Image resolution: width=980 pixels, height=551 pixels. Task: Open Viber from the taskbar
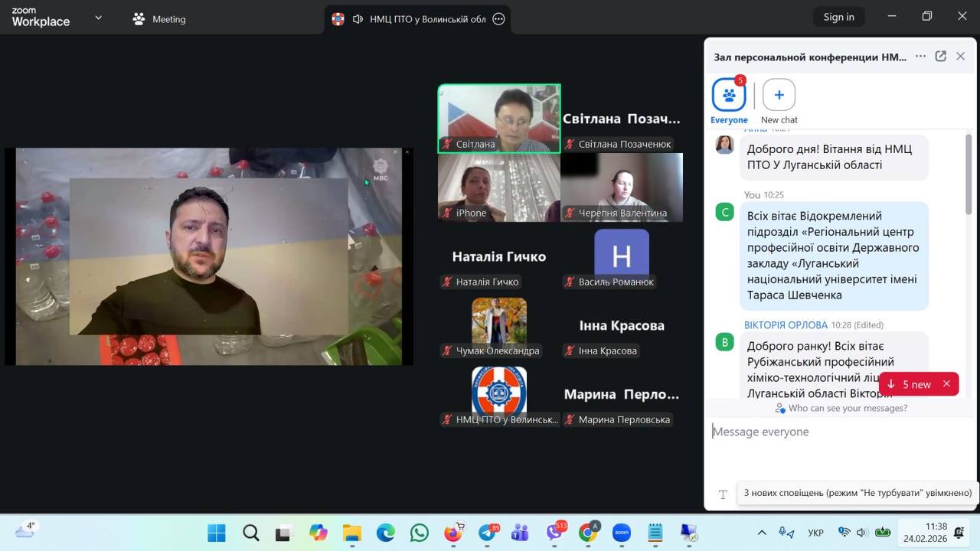pyautogui.click(x=554, y=533)
